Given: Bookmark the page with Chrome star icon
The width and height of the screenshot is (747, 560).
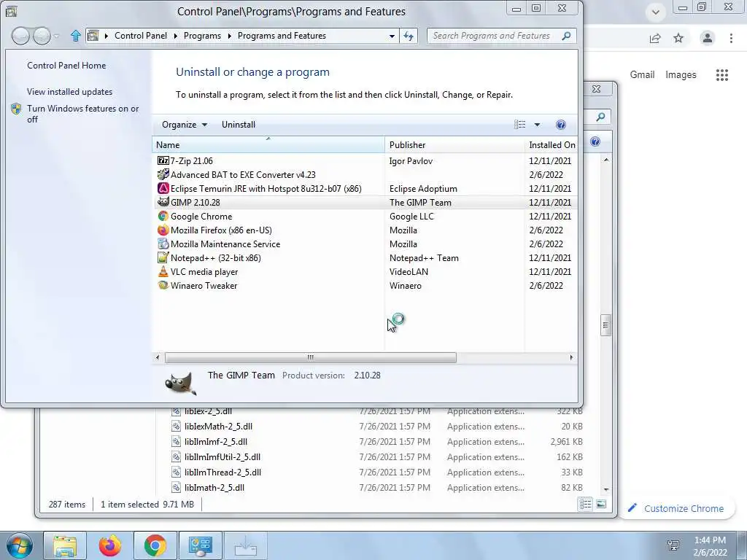Looking at the screenshot, I should click(678, 38).
